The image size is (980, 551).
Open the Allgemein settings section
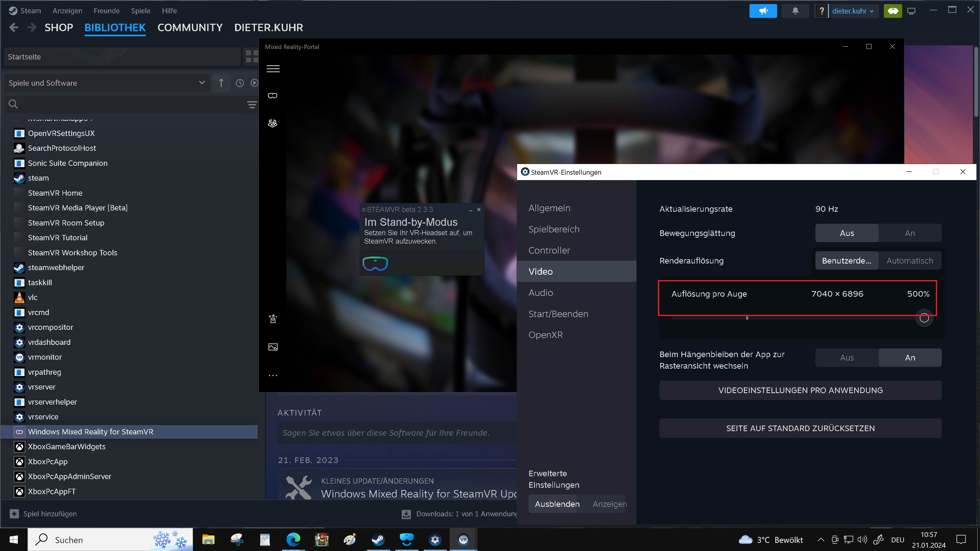click(576, 208)
